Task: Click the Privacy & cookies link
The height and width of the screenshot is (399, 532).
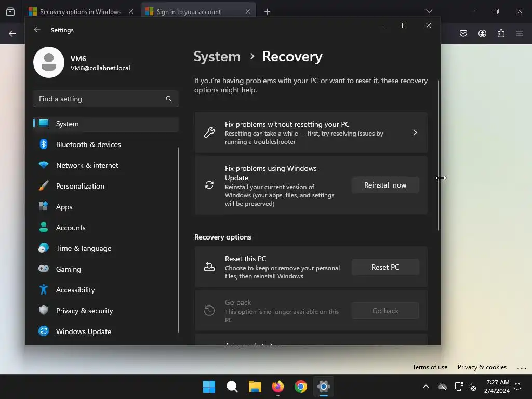Action: pos(482,367)
